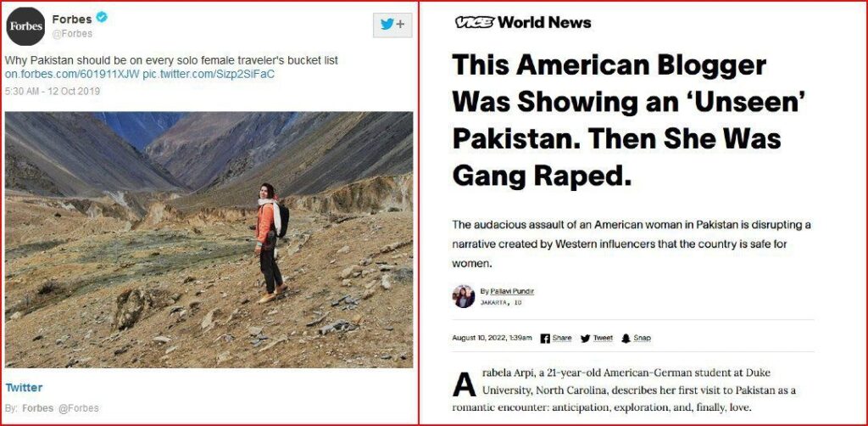Click the blue verified badge beside Forbes
Viewport: 868px width, 426px height.
102,17
